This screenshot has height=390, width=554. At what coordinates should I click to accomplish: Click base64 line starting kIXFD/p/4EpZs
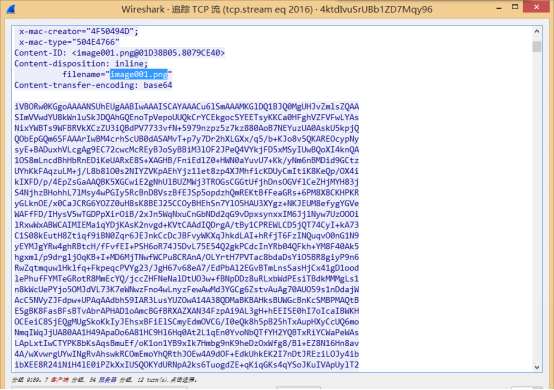[187, 182]
